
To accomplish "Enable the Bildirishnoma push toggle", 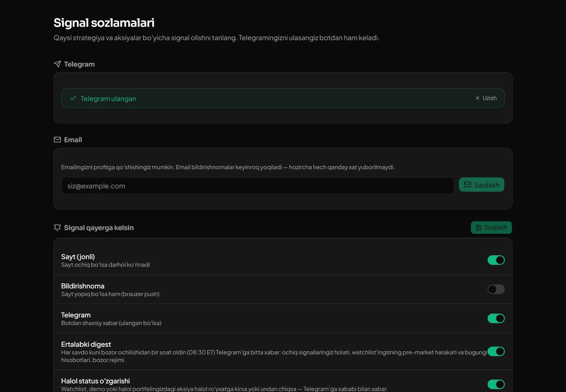I will click(496, 289).
